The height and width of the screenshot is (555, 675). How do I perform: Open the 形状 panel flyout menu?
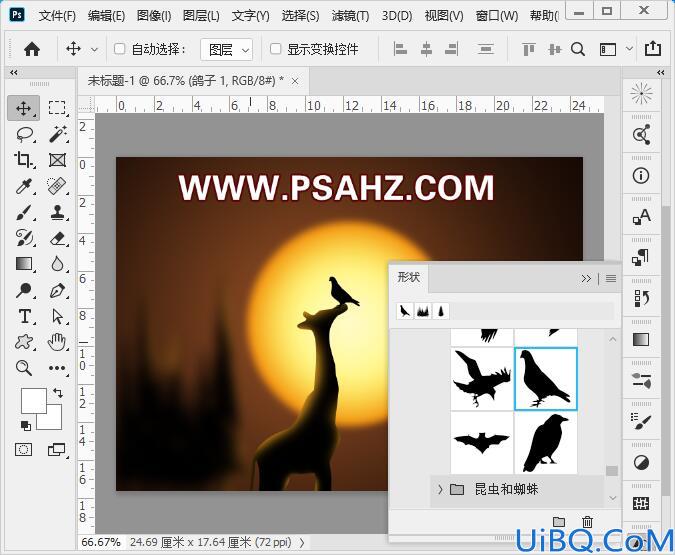pyautogui.click(x=610, y=279)
